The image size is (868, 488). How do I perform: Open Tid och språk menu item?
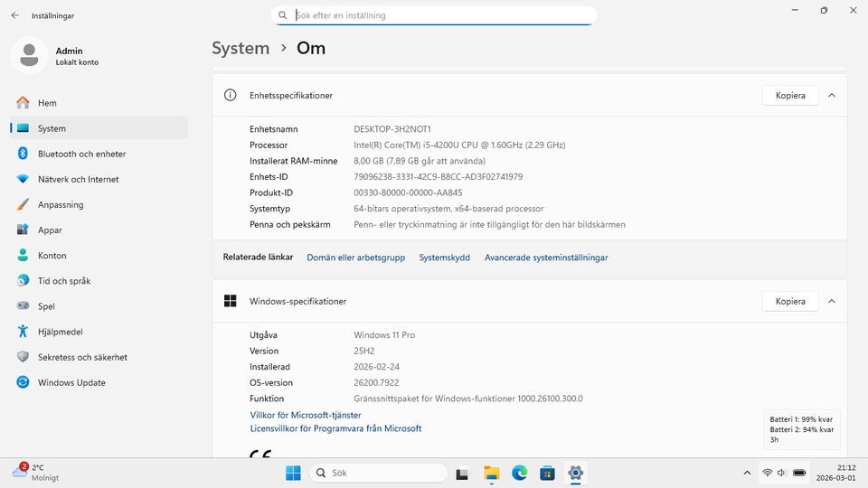tap(63, 281)
